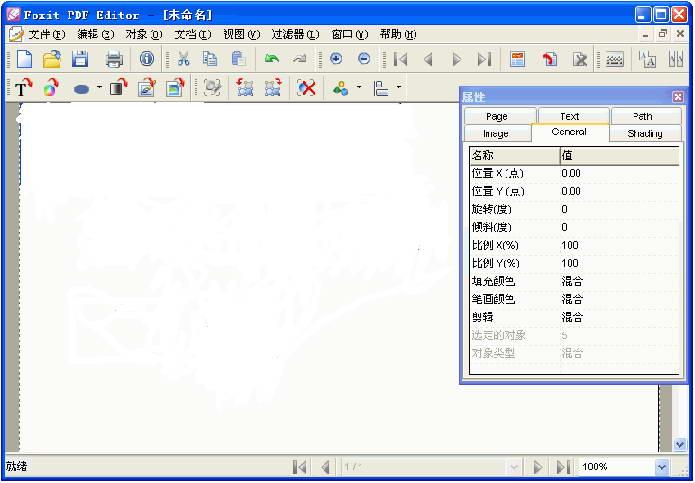Open the 帮助 (Help) menu
The height and width of the screenshot is (483, 695).
(x=397, y=34)
